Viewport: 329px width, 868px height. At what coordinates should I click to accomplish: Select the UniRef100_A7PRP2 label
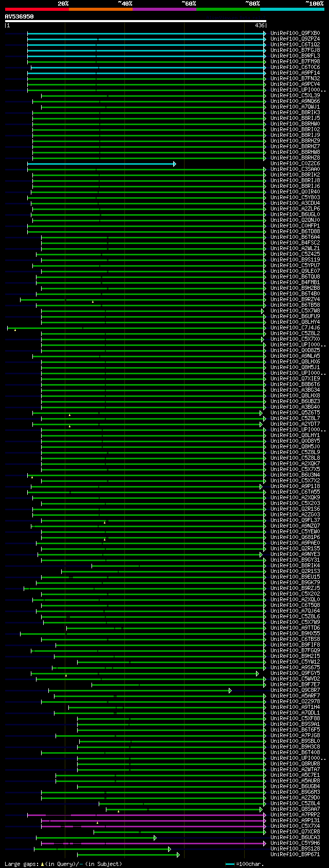[295, 815]
